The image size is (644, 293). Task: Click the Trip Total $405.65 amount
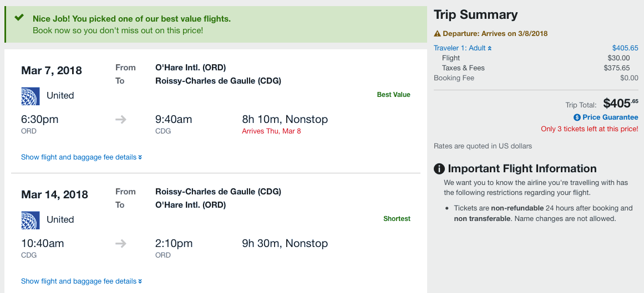620,103
